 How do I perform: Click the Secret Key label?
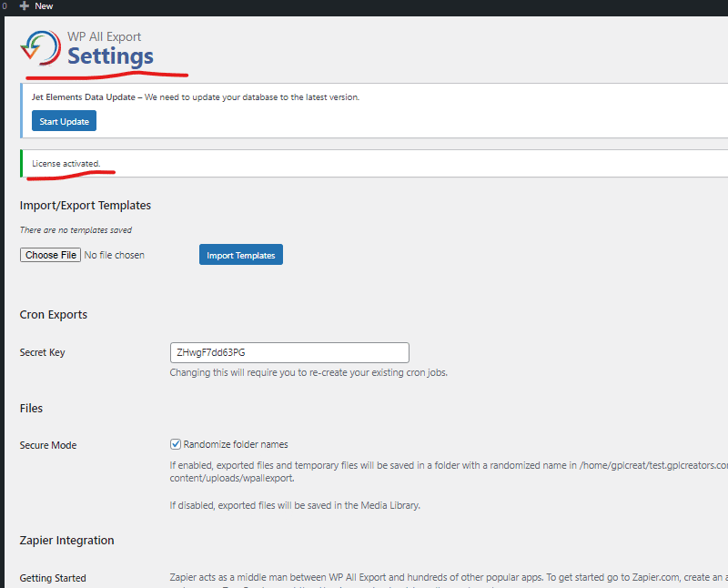pos(42,352)
